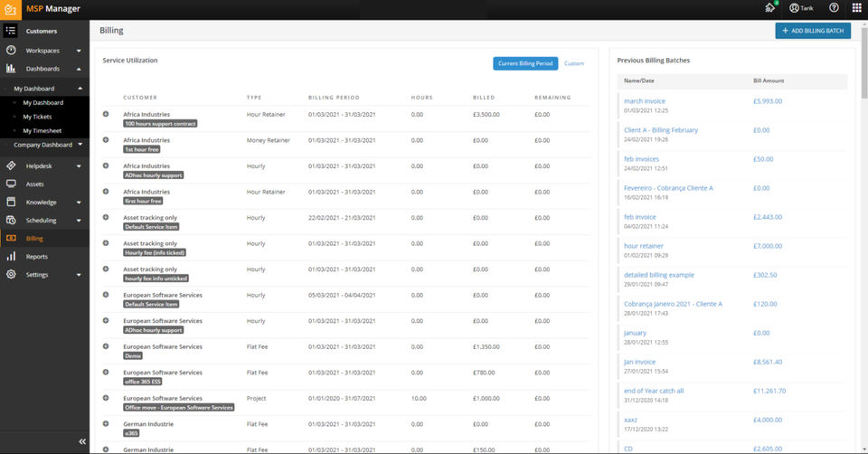The image size is (868, 454).
Task: Expand the Office move project row
Action: [106, 398]
